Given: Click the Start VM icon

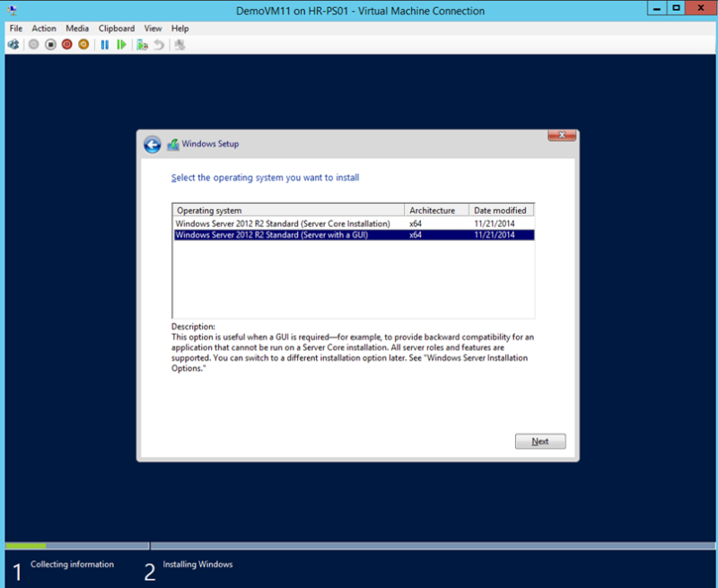Looking at the screenshot, I should [x=33, y=44].
